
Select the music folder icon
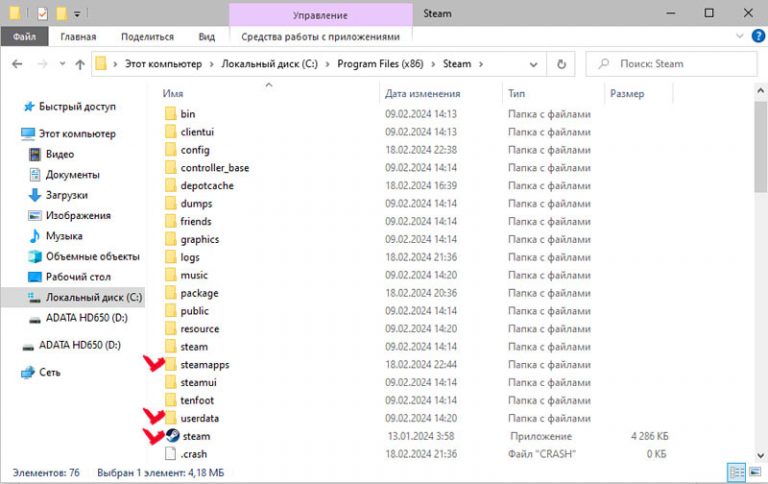click(170, 275)
